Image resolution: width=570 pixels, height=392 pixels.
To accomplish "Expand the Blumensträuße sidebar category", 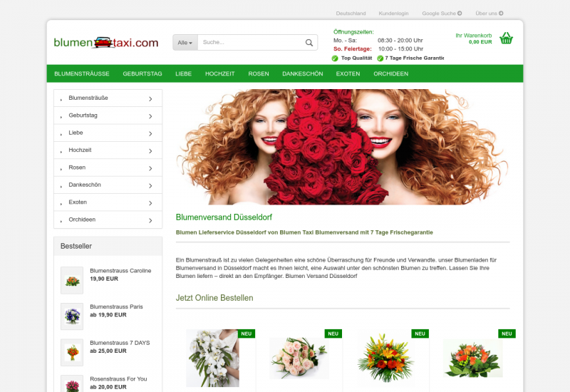I will point(108,98).
